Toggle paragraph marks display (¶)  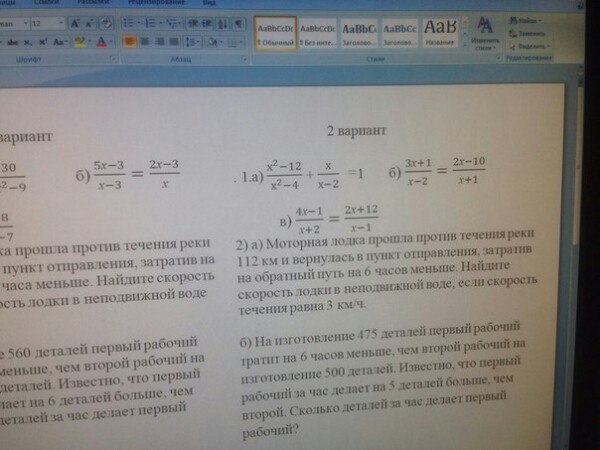(x=239, y=24)
